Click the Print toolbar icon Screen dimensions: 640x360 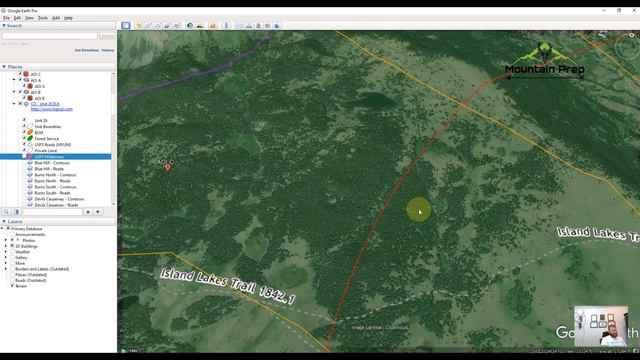249,26
